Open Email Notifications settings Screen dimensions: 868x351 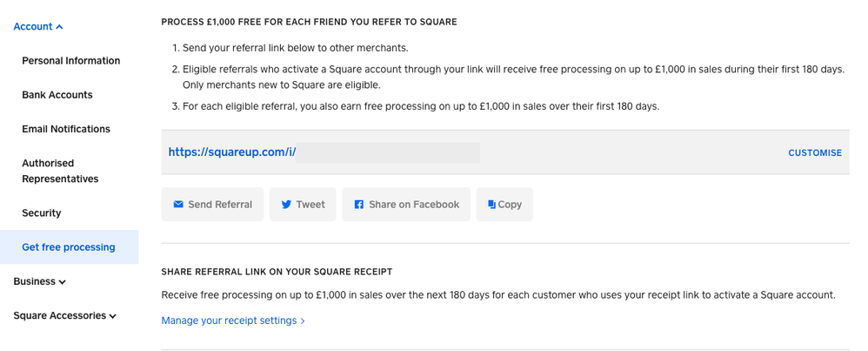[x=66, y=129]
